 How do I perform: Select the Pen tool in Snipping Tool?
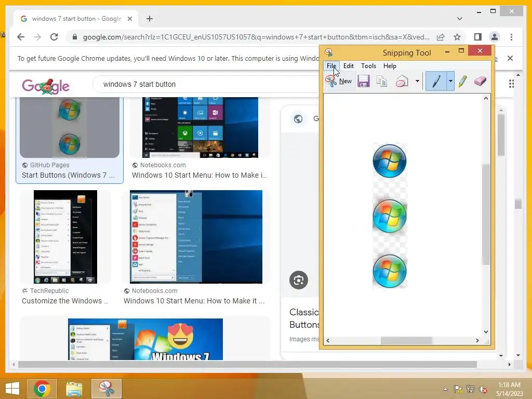click(x=436, y=81)
